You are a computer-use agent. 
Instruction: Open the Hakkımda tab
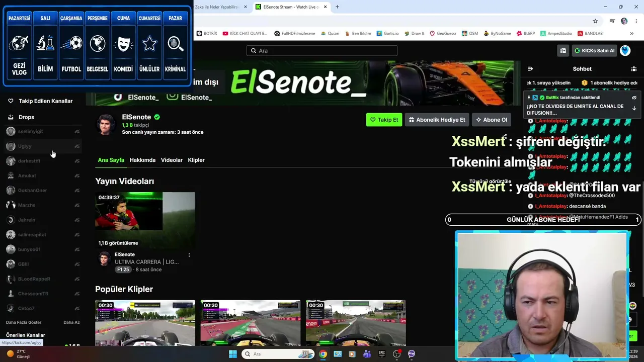(142, 160)
